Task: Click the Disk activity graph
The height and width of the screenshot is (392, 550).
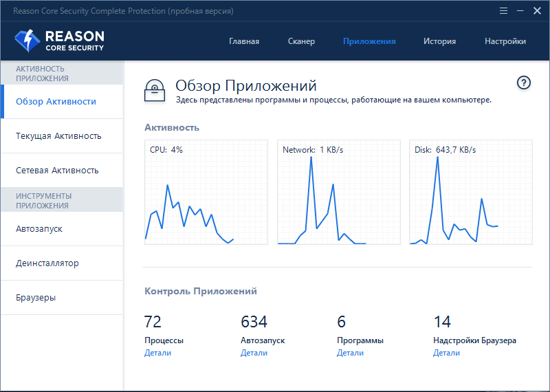Action: pyautogui.click(x=471, y=192)
